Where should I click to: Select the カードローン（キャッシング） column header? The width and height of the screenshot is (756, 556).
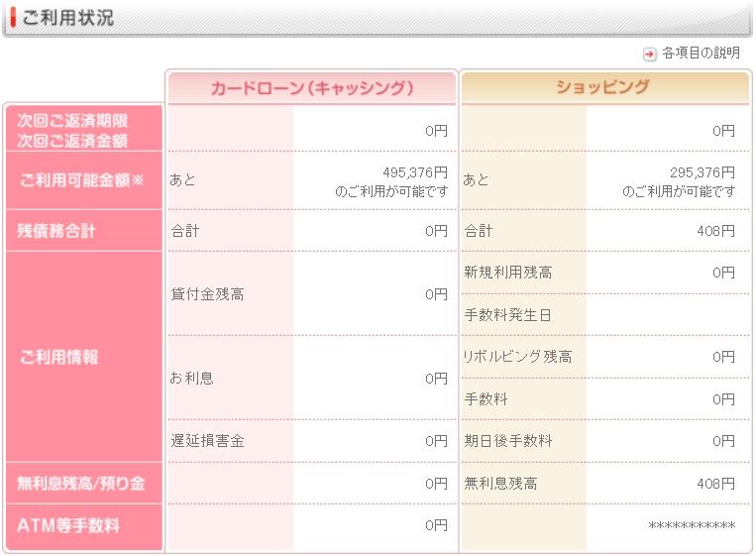(x=311, y=88)
